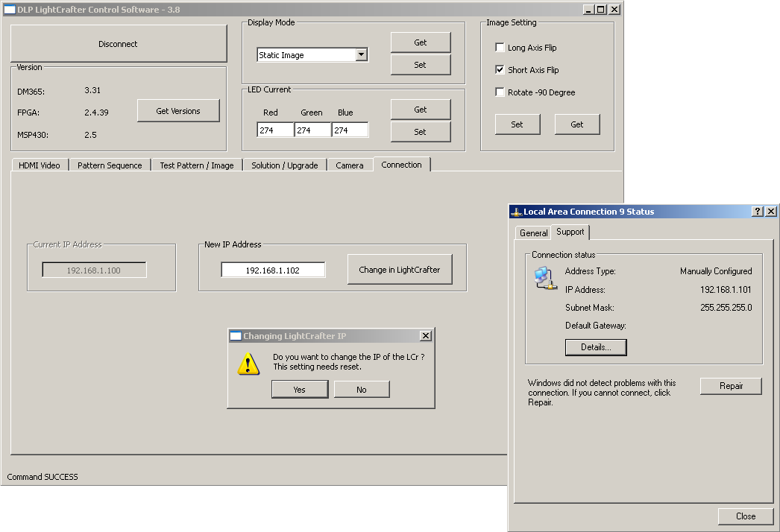The image size is (780, 532).
Task: Click FPGA version value 2.4.39
Action: point(96,113)
